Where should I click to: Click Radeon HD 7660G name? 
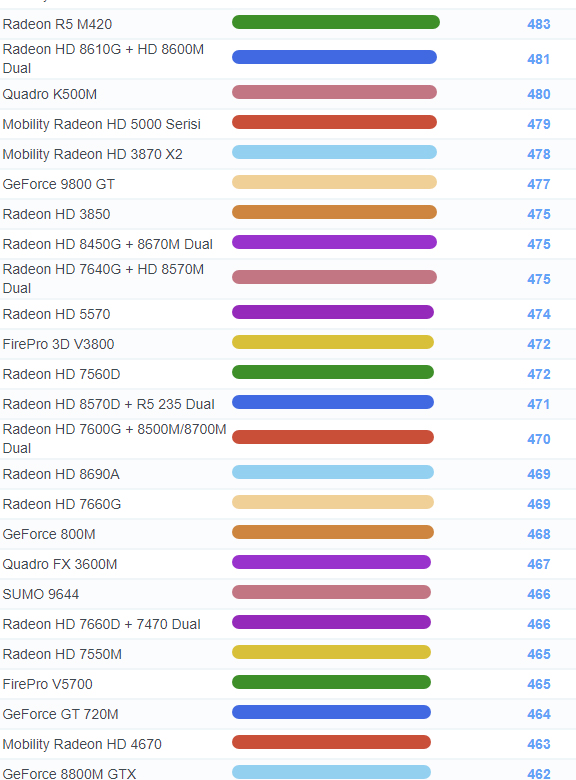point(62,504)
